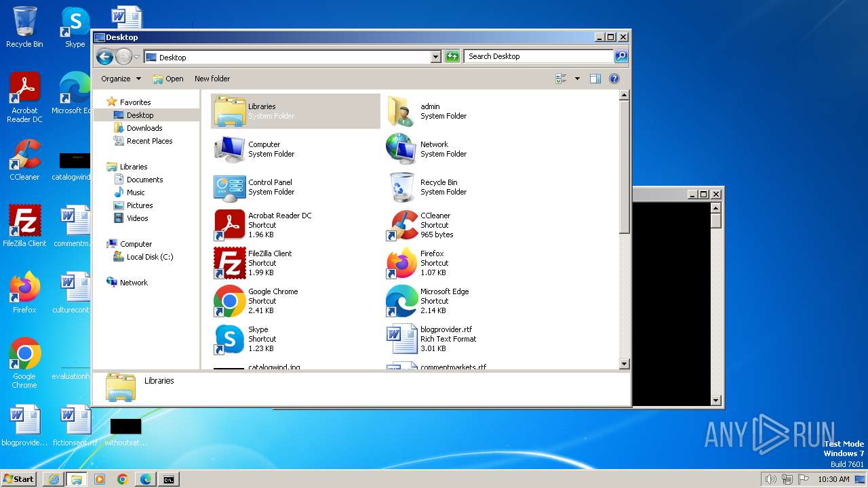
Task: Open the Windows Start menu
Action: click(x=19, y=479)
